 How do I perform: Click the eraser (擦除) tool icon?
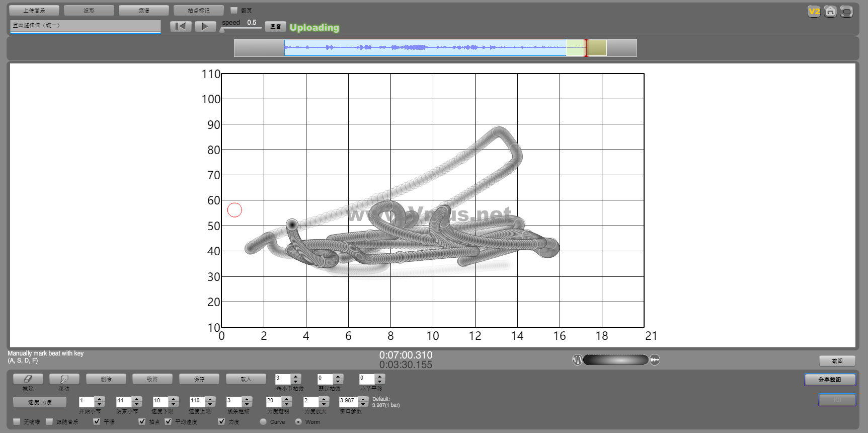click(28, 379)
